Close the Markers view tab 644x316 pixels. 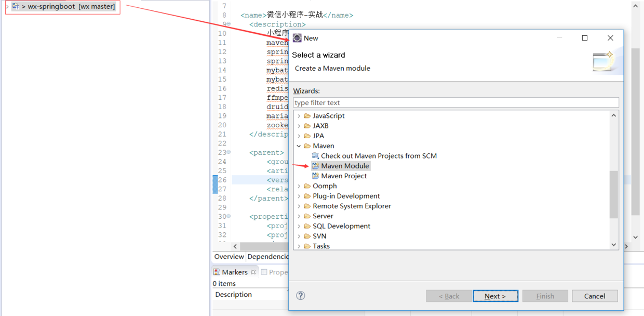253,272
